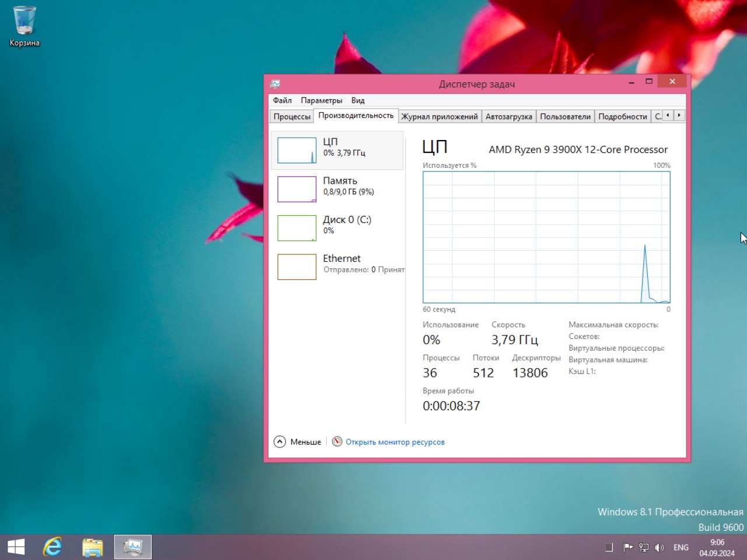Click the Task Manager title bar icon
The image size is (747, 560).
[275, 84]
